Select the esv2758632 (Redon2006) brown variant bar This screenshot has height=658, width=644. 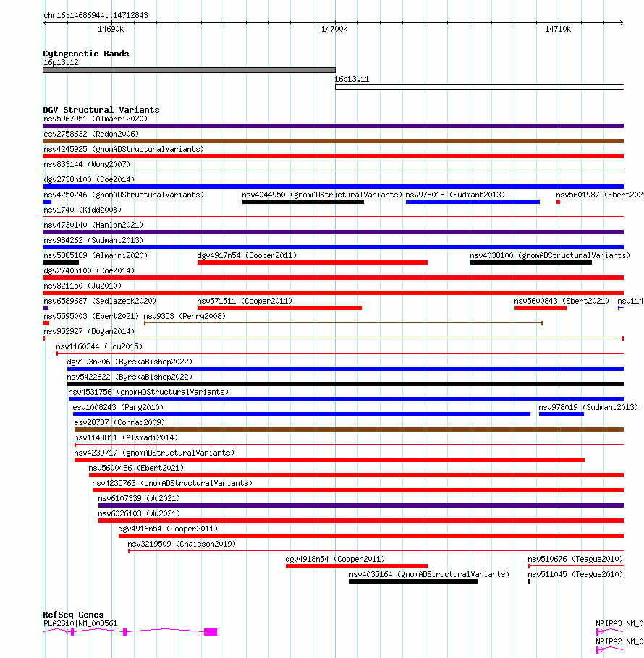click(x=334, y=141)
